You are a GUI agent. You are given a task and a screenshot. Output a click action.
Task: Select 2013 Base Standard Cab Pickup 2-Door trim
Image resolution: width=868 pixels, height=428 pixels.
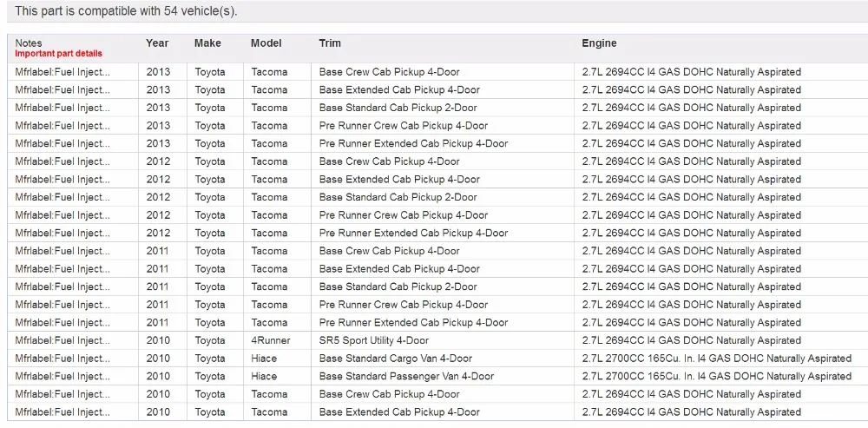click(x=398, y=108)
